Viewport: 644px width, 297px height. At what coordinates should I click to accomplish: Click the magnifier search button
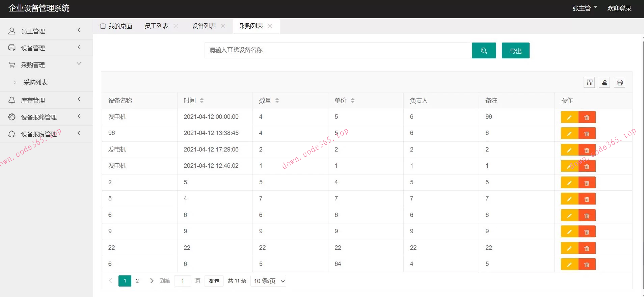484,51
